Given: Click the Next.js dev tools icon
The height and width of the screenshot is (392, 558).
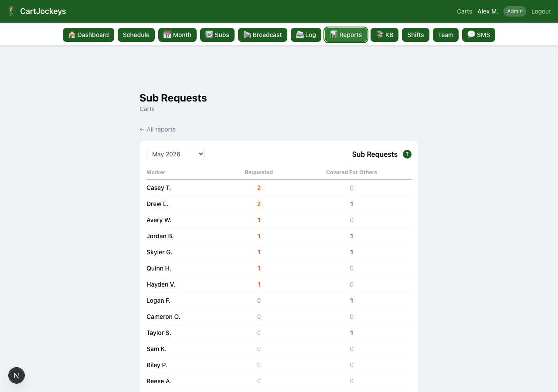Looking at the screenshot, I should 17,375.
